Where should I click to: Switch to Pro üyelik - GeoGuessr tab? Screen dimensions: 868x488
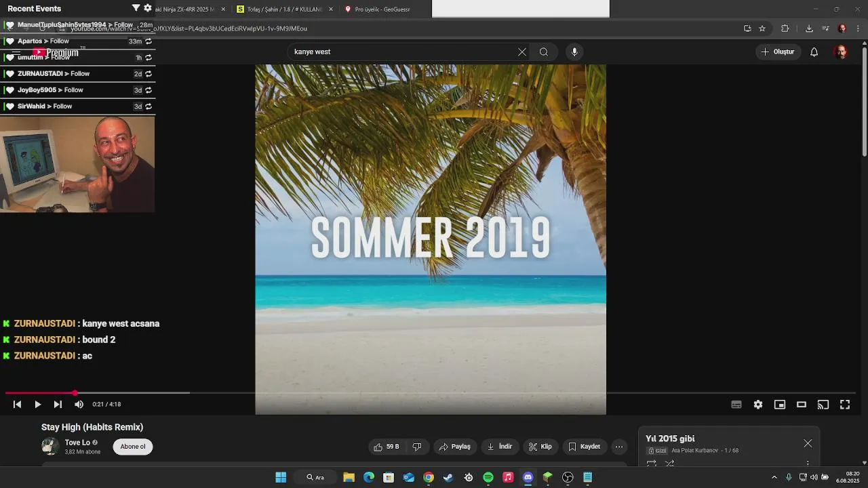(x=383, y=9)
